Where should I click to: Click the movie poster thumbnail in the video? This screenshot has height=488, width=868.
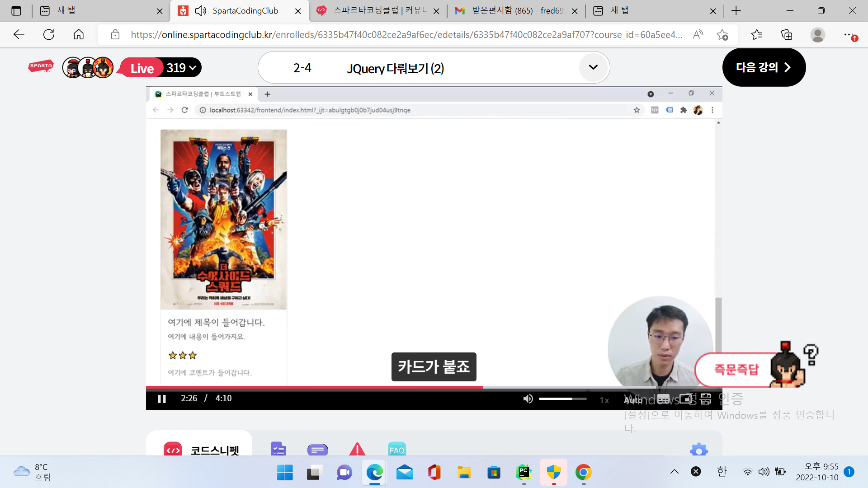click(x=223, y=220)
